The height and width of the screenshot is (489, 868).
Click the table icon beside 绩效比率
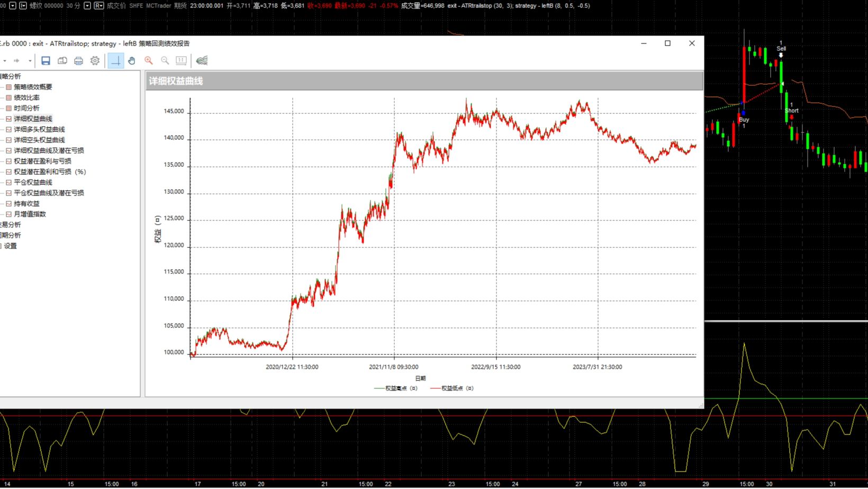[x=8, y=97]
